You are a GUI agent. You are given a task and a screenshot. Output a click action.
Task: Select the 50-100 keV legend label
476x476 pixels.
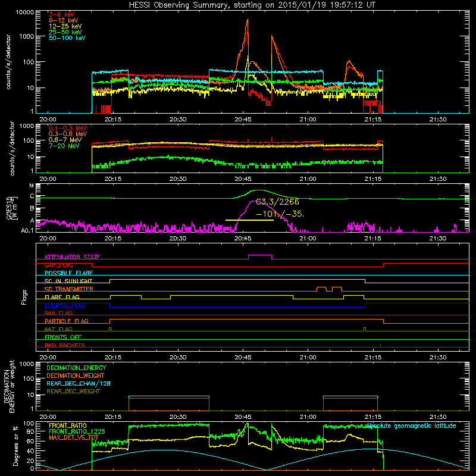67,38
